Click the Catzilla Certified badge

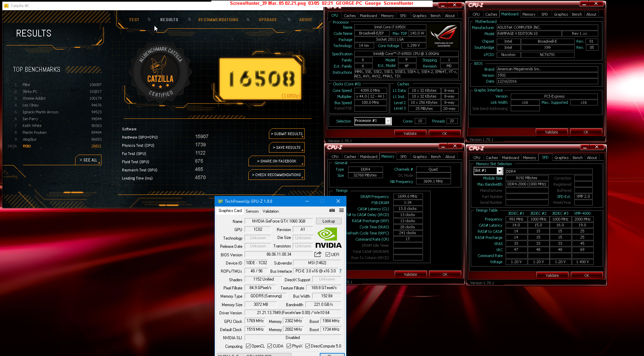pyautogui.click(x=160, y=73)
